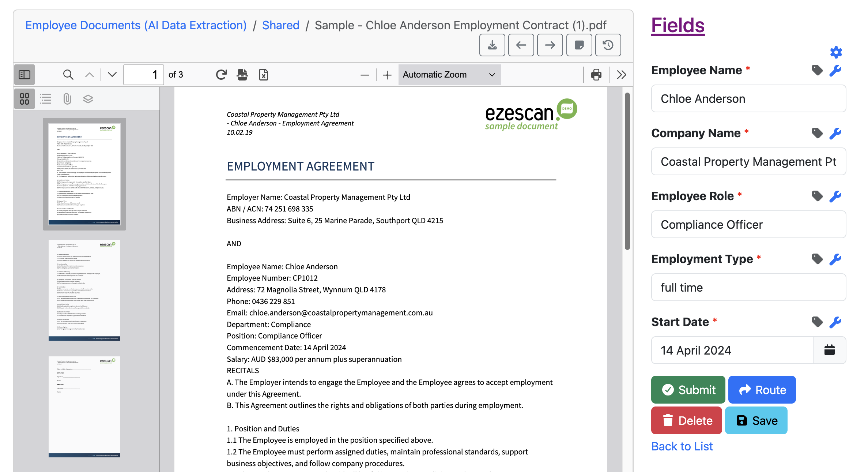Click the blue Route button
The height and width of the screenshot is (472, 868).
click(x=762, y=390)
